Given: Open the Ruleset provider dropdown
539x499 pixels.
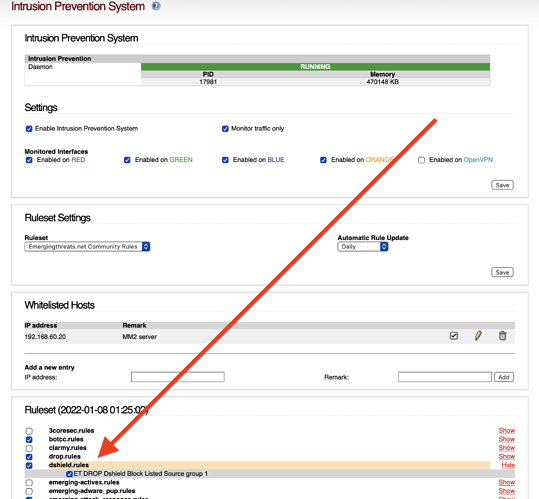Looking at the screenshot, I should [x=87, y=247].
